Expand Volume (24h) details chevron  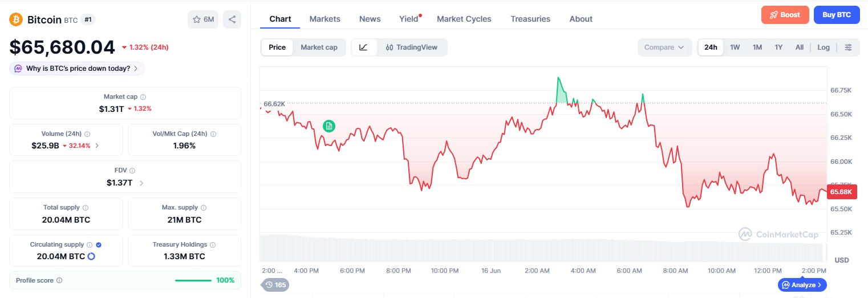tap(97, 146)
